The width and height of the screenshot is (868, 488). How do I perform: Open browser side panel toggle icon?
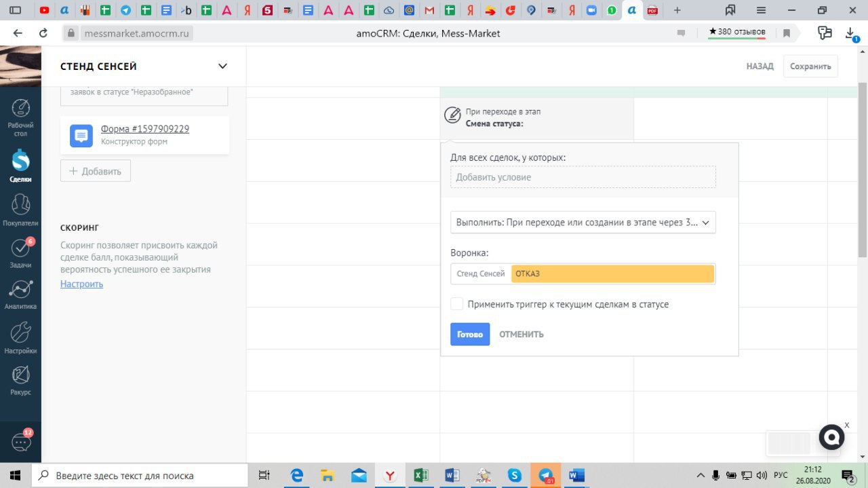point(15,10)
